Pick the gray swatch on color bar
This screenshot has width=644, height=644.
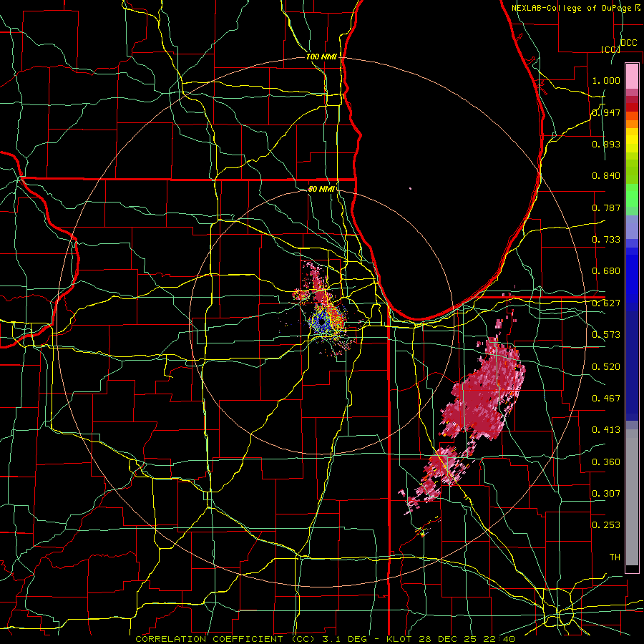pyautogui.click(x=632, y=497)
